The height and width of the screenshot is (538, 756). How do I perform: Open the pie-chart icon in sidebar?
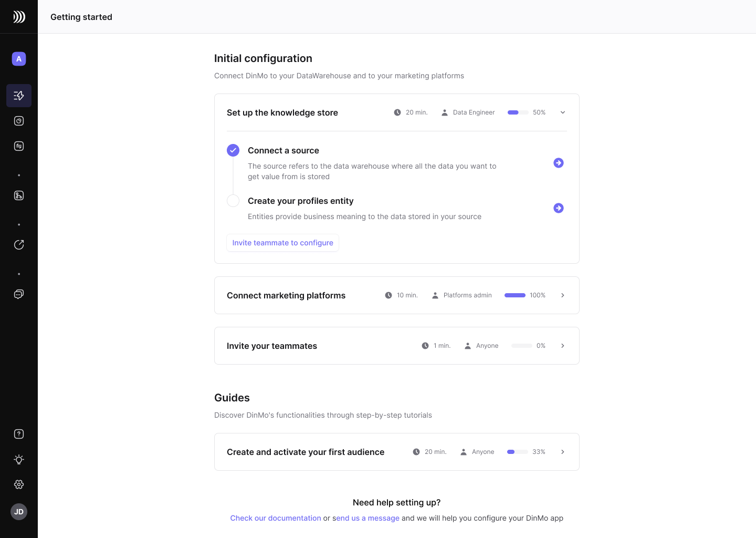tap(19, 121)
